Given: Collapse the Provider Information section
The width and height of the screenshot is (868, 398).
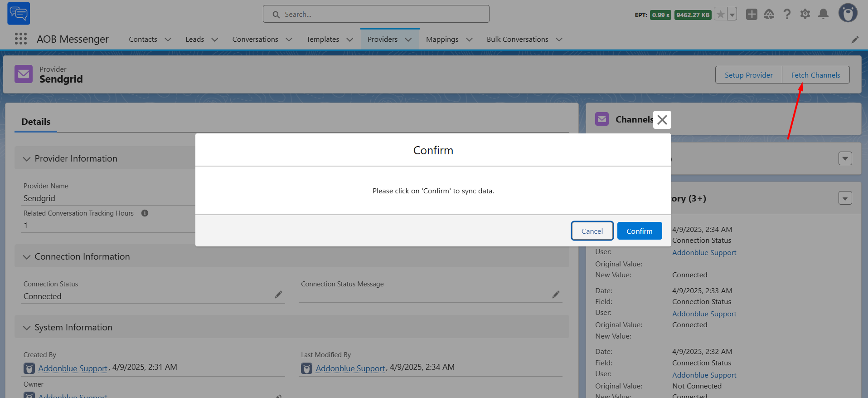Looking at the screenshot, I should 27,159.
